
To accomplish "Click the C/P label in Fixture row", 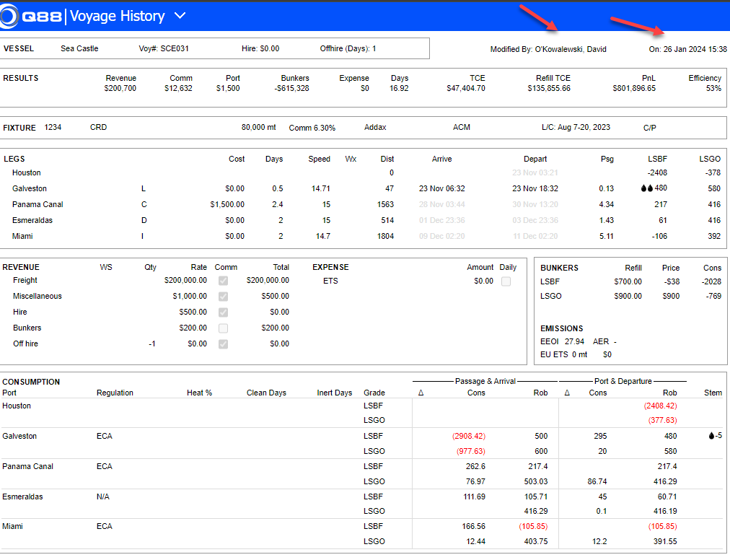I will (649, 128).
